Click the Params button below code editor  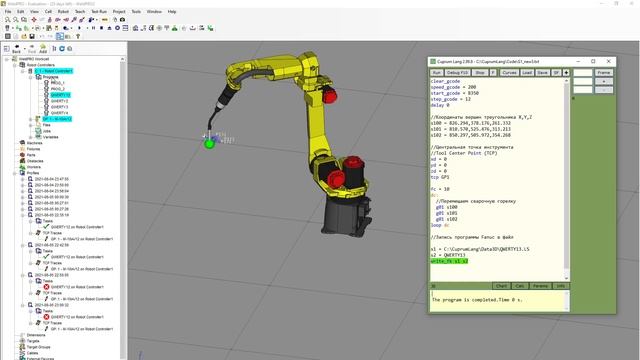(x=540, y=286)
